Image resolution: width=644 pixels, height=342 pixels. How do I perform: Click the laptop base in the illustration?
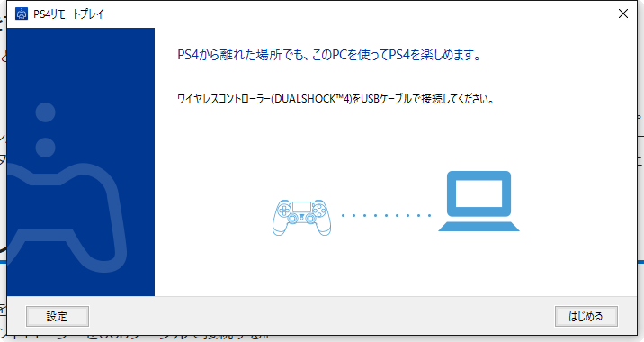[x=479, y=227]
